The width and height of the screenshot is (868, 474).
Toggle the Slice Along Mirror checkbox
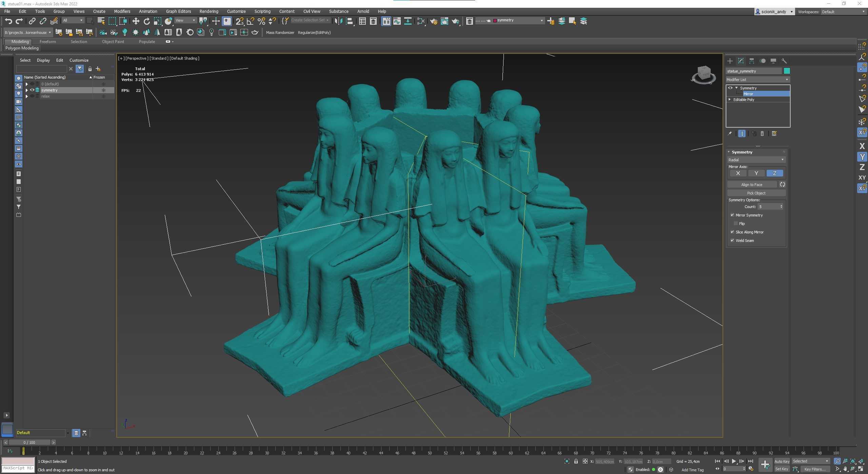pos(732,232)
